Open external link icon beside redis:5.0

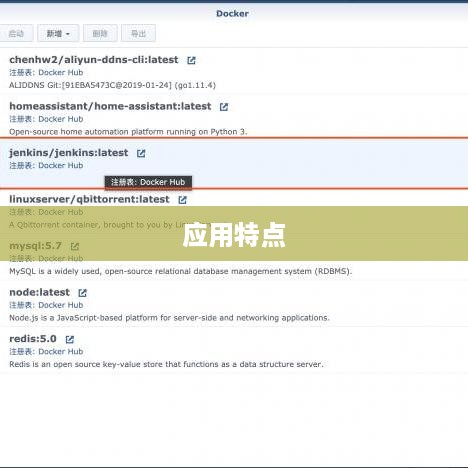click(x=70, y=339)
